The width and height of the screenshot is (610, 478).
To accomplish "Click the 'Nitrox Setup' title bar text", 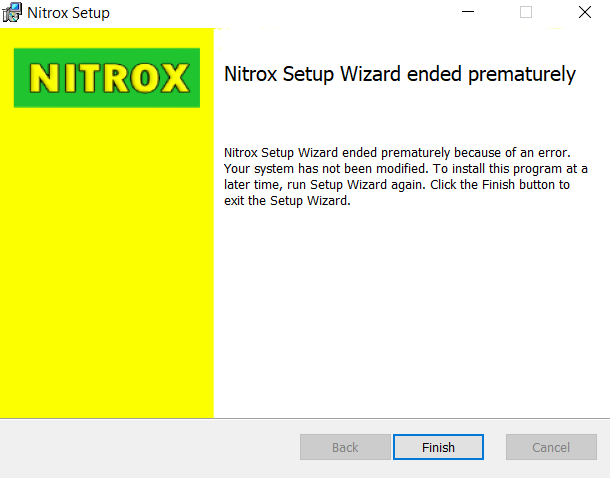I will (68, 13).
